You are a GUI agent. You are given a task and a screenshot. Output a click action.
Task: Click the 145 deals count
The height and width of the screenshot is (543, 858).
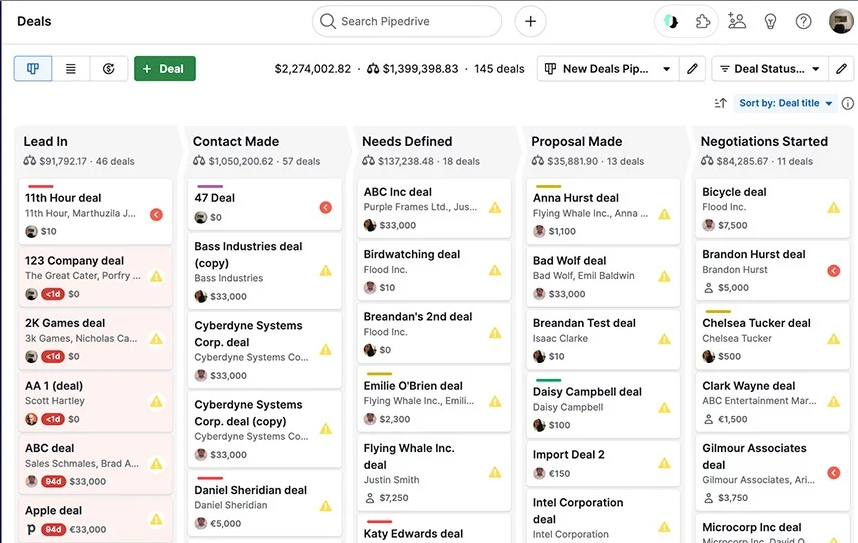click(499, 68)
